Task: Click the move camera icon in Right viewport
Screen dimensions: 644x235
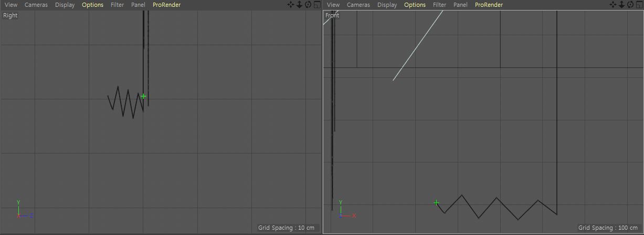Action: coord(291,5)
